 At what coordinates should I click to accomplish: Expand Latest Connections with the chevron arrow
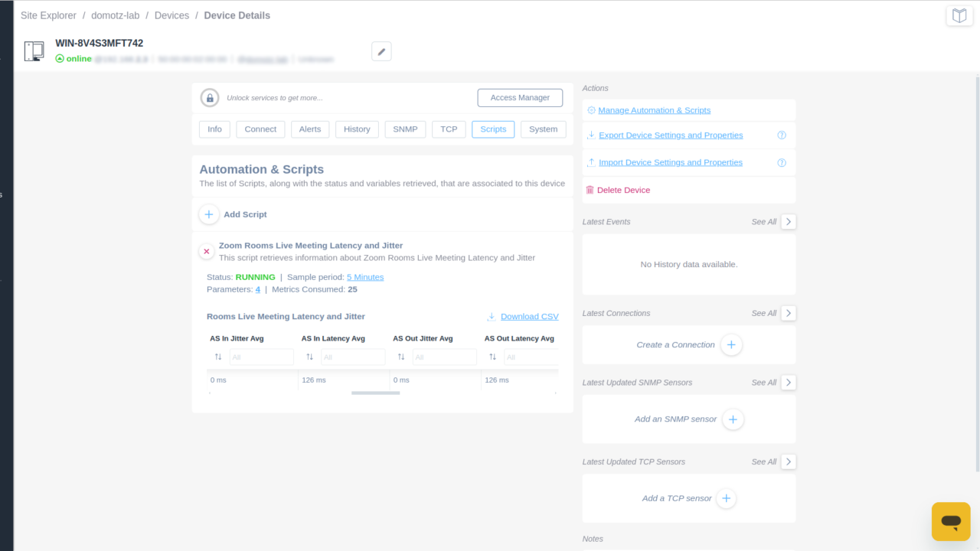click(x=788, y=313)
